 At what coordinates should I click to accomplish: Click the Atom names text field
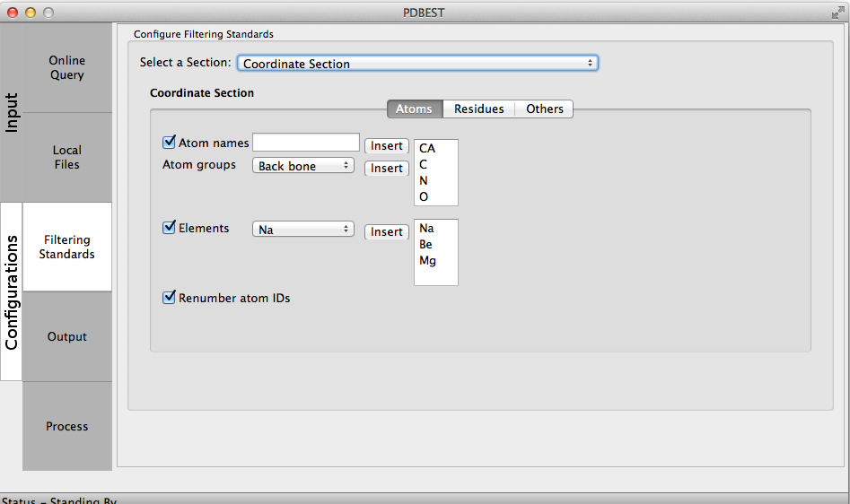click(306, 143)
